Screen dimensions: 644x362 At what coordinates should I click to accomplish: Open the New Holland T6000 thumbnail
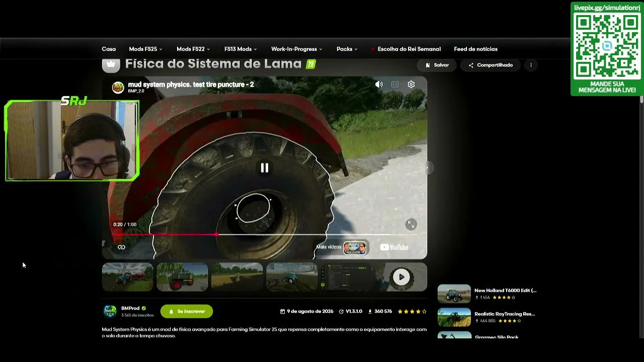pyautogui.click(x=454, y=294)
